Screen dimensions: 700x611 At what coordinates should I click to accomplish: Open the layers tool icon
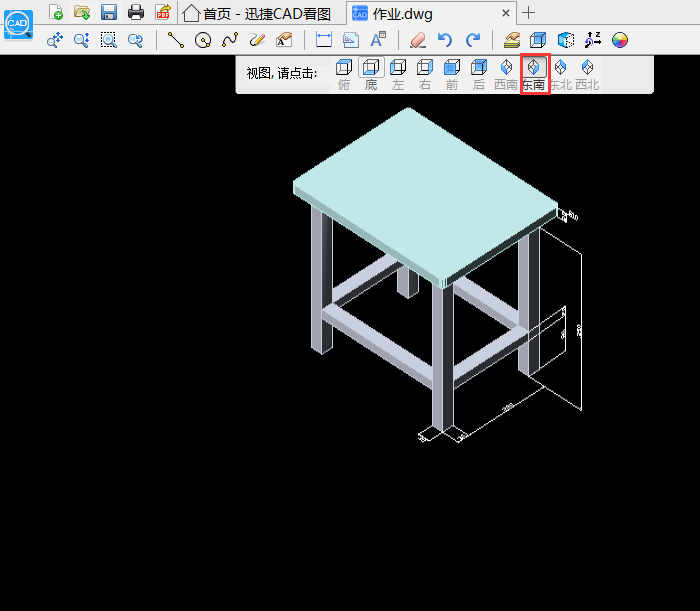tap(512, 40)
